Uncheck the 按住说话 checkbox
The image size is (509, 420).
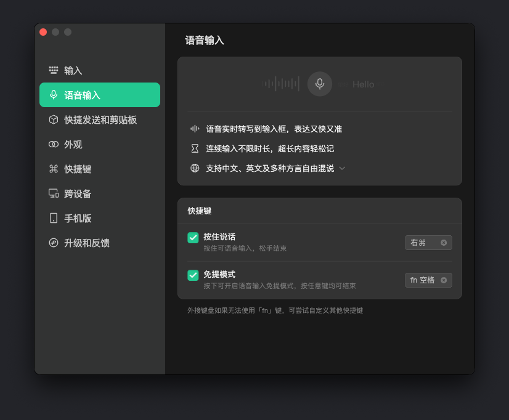click(193, 238)
